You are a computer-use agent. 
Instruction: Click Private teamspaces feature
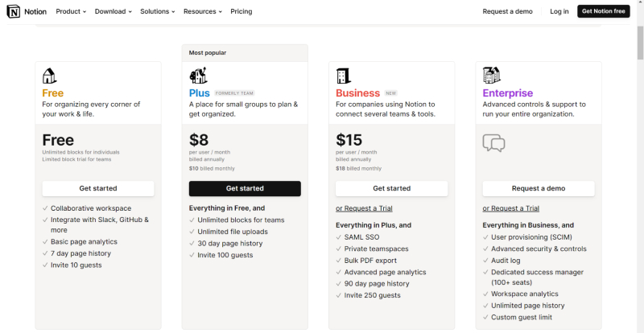pos(376,249)
